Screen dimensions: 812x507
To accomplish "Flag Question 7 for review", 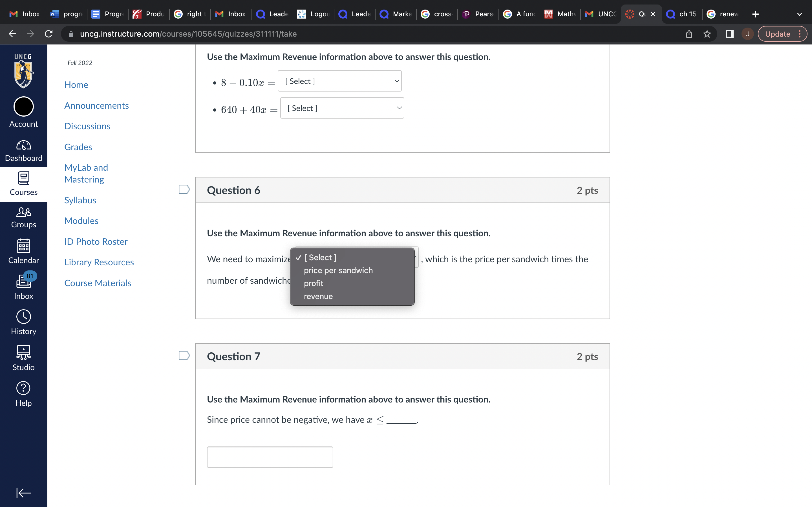I will [x=184, y=355].
